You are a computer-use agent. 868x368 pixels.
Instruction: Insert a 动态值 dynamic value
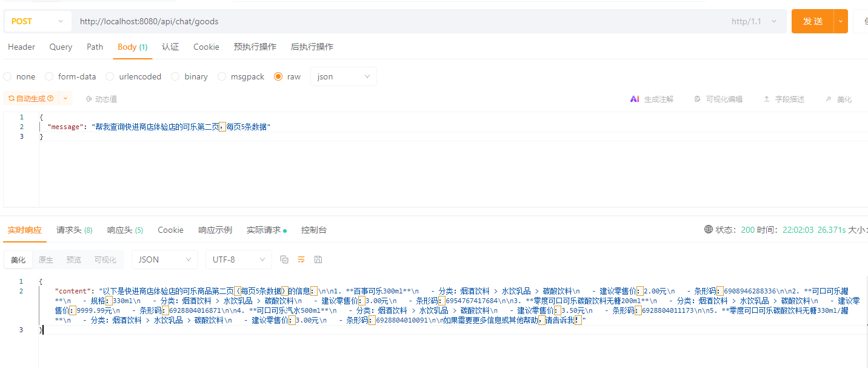[x=104, y=98]
